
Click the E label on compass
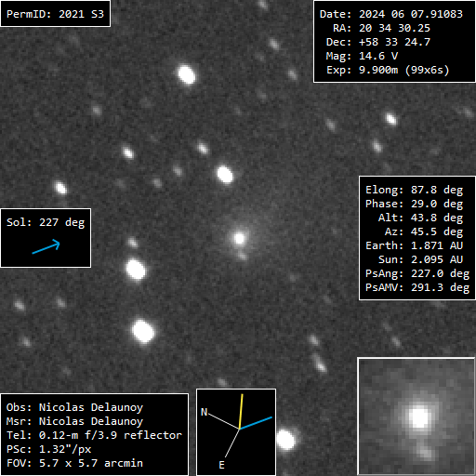221,465
